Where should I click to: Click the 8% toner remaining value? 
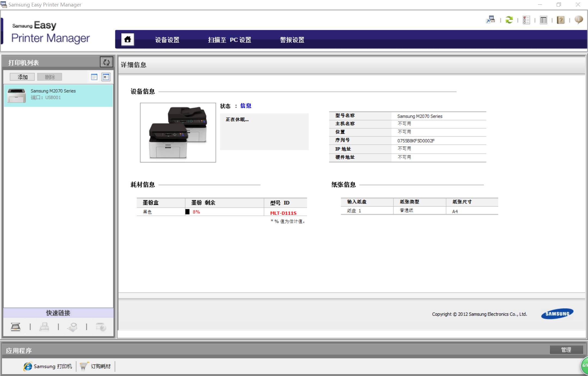click(196, 212)
